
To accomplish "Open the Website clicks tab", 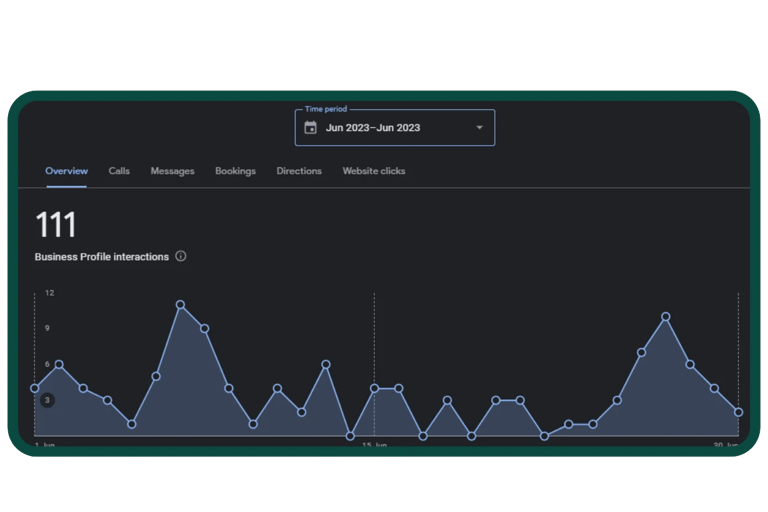I will pos(374,171).
